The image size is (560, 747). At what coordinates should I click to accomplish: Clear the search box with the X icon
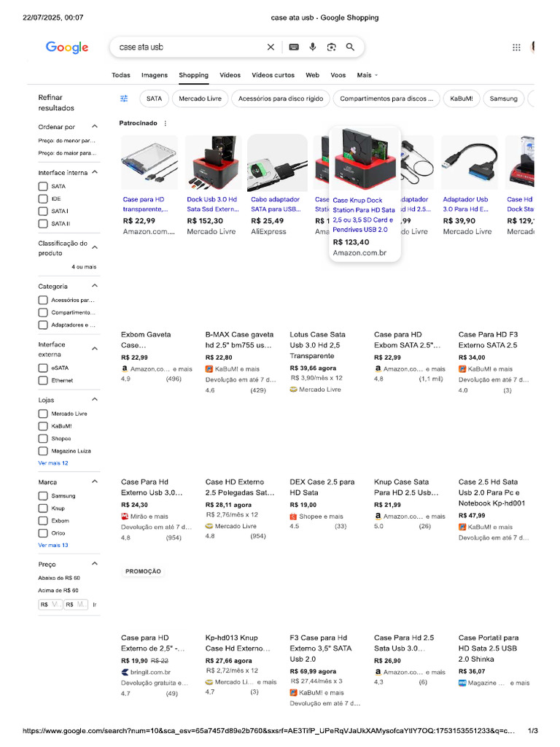point(271,47)
